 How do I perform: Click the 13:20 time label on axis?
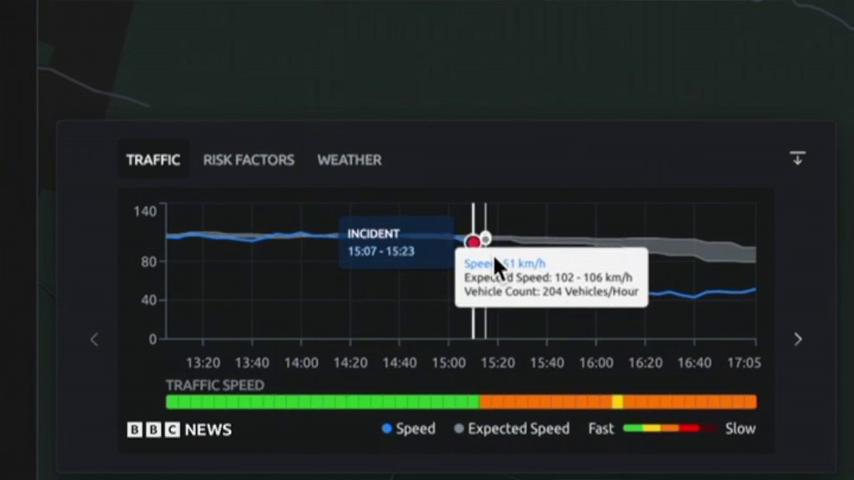pyautogui.click(x=203, y=363)
